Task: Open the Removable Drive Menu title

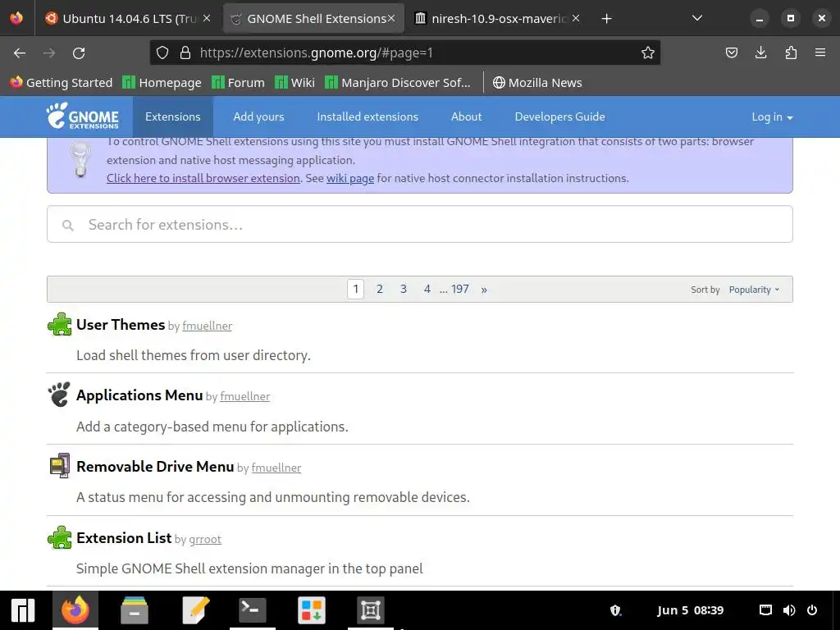Action: [x=155, y=467]
